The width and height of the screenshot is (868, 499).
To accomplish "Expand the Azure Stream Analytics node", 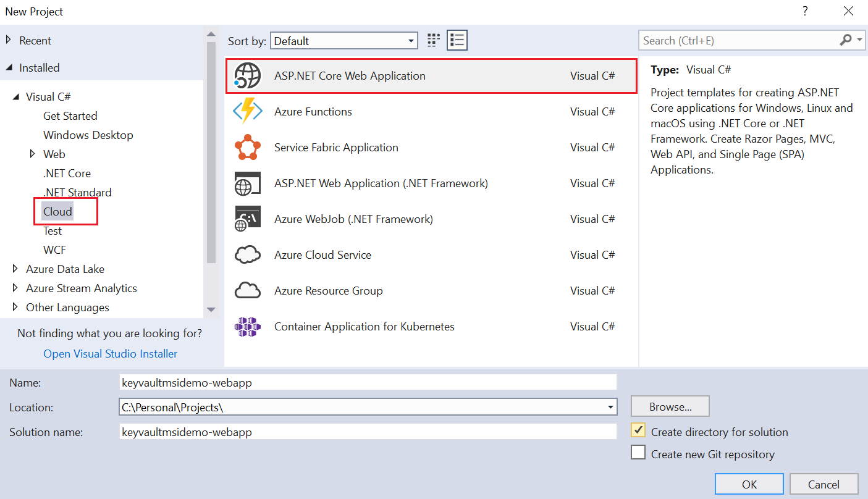I will tap(15, 288).
